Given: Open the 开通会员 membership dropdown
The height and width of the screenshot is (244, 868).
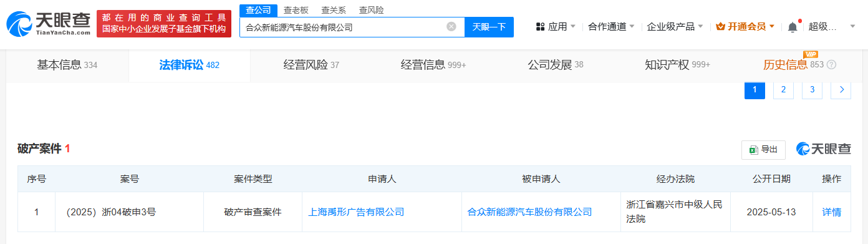Looking at the screenshot, I should click(x=746, y=27).
